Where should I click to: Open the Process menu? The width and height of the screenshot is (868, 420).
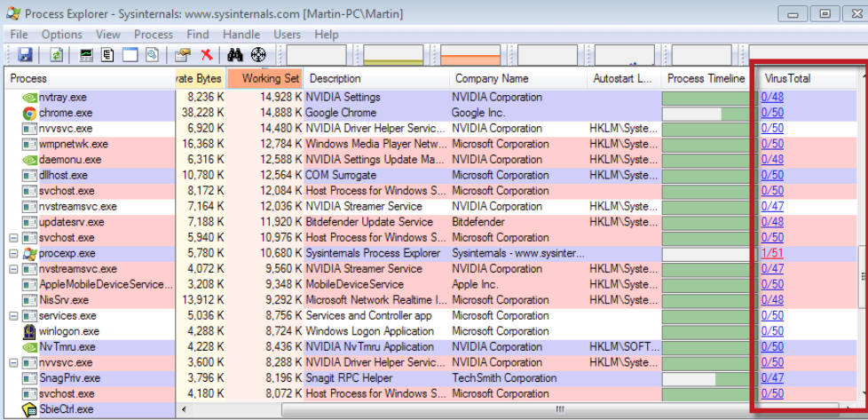pyautogui.click(x=154, y=35)
